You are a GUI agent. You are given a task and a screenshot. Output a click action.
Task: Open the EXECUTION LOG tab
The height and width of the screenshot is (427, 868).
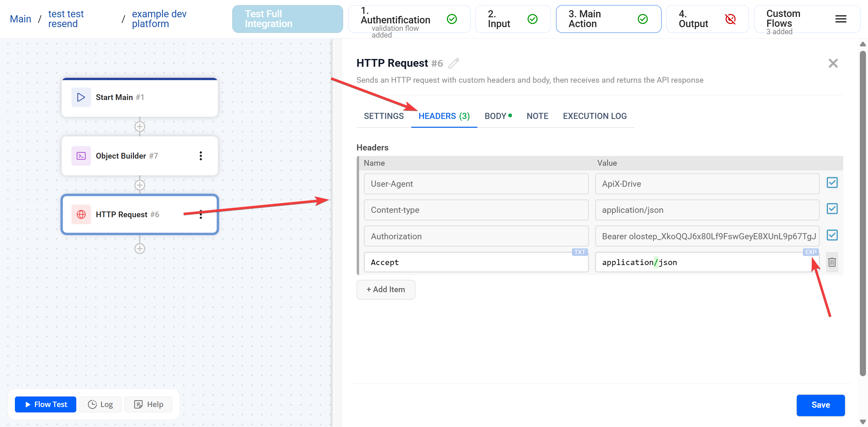click(x=595, y=116)
